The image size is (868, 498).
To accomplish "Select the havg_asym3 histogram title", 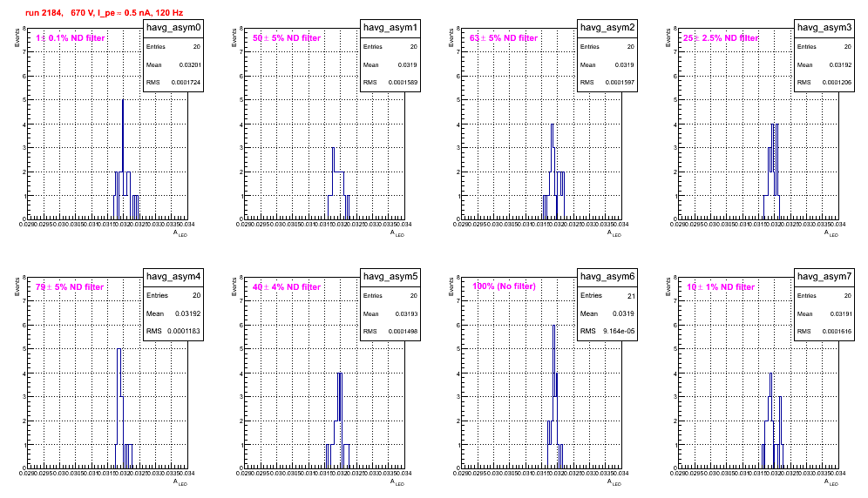I will point(824,27).
